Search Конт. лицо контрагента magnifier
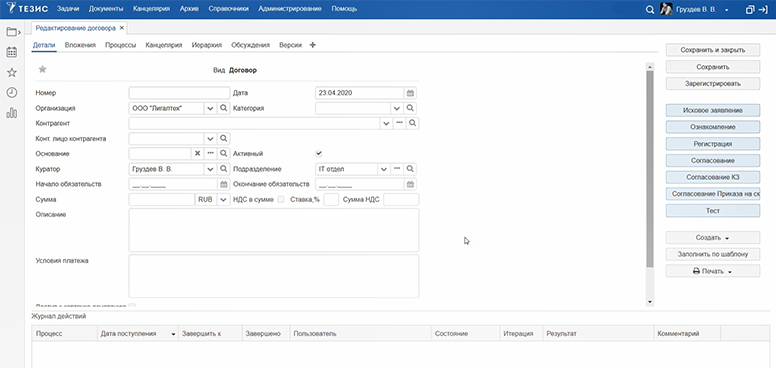This screenshot has height=368, width=776. pos(223,138)
